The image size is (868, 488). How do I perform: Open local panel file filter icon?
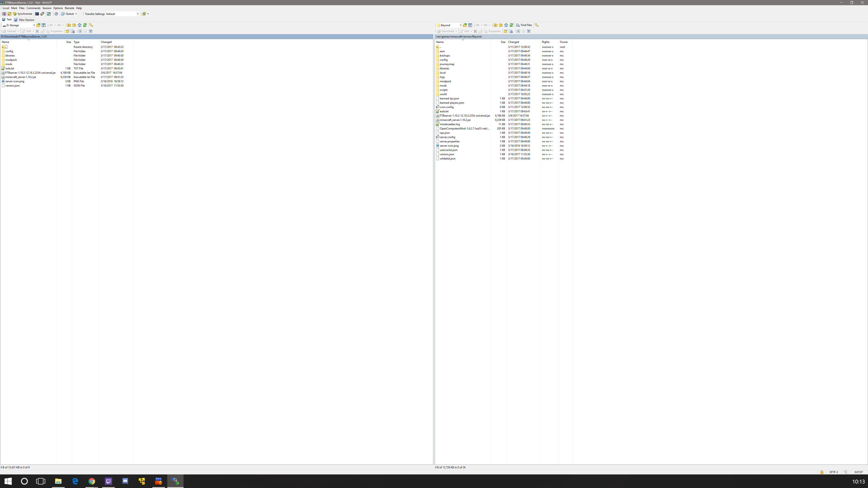pyautogui.click(x=43, y=25)
